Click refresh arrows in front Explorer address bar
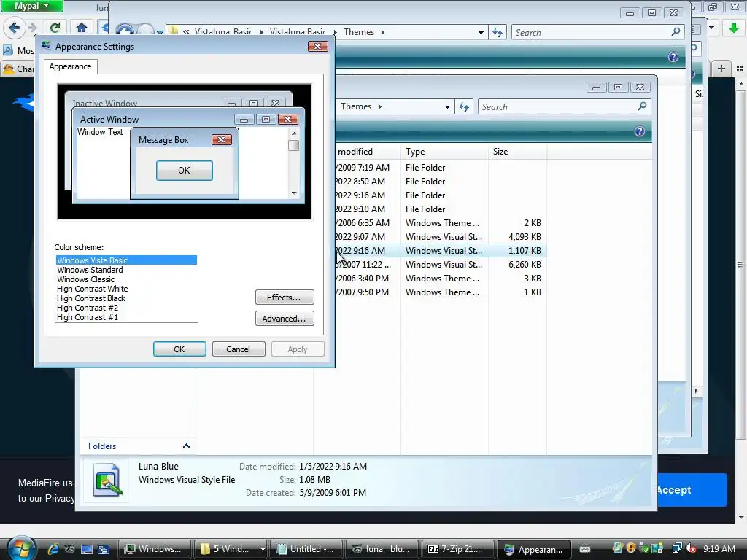 click(464, 106)
